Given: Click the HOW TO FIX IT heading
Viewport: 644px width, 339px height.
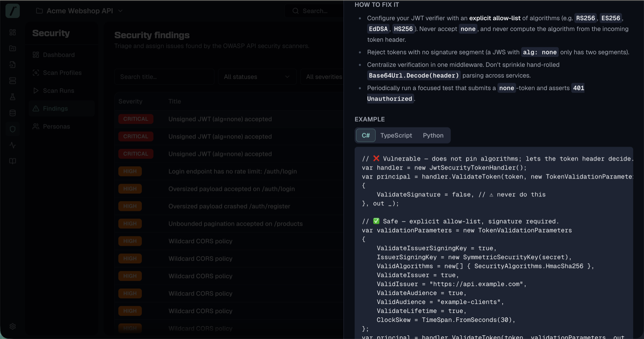Looking at the screenshot, I should coord(377,5).
